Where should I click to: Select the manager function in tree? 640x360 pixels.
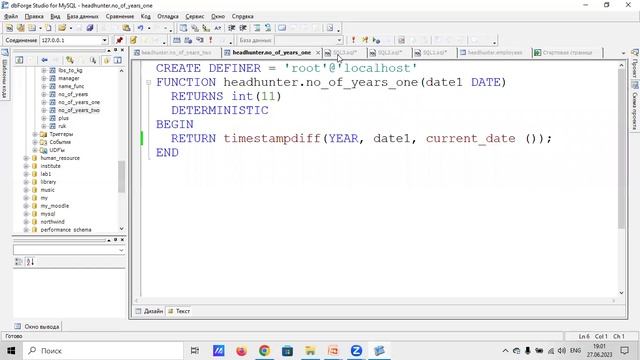point(69,78)
